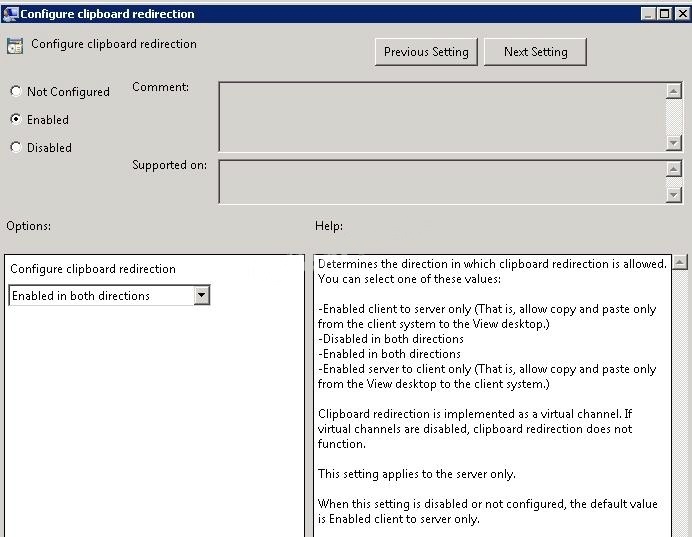Minimize the Configure clipboard redirection window

point(647,14)
